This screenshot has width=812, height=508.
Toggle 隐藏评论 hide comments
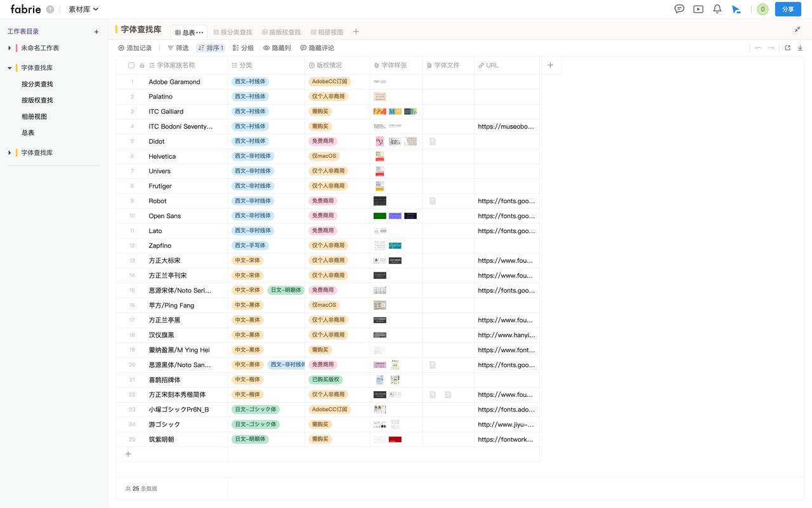tap(317, 48)
